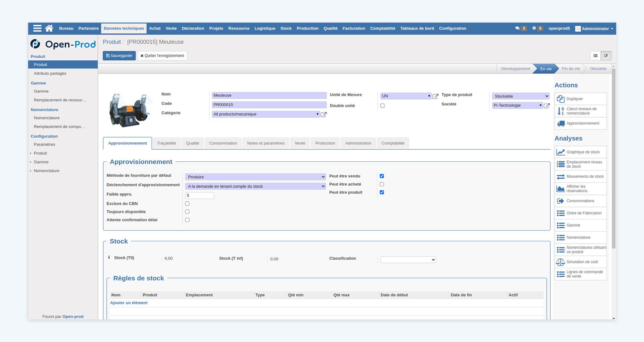Viewport: 644px width, 342px height.
Task: Change Méthode de fourniture from Produire
Action: 255,177
